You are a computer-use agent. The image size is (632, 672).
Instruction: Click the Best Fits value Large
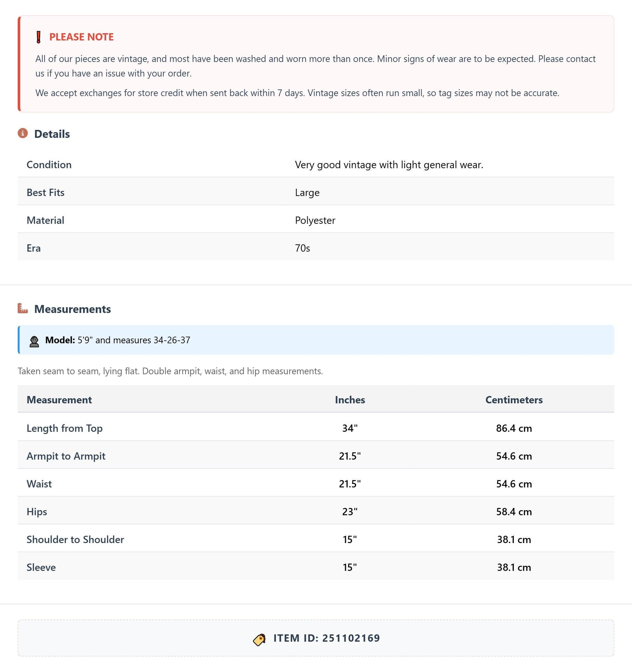pyautogui.click(x=307, y=192)
